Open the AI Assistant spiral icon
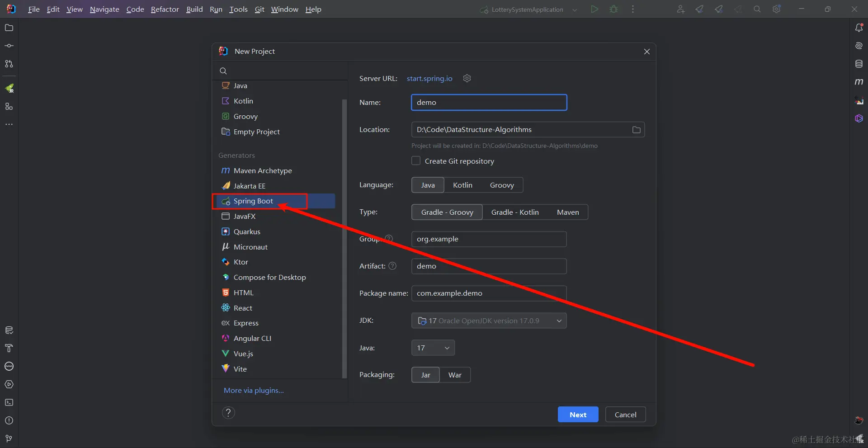The width and height of the screenshot is (868, 448). (859, 46)
